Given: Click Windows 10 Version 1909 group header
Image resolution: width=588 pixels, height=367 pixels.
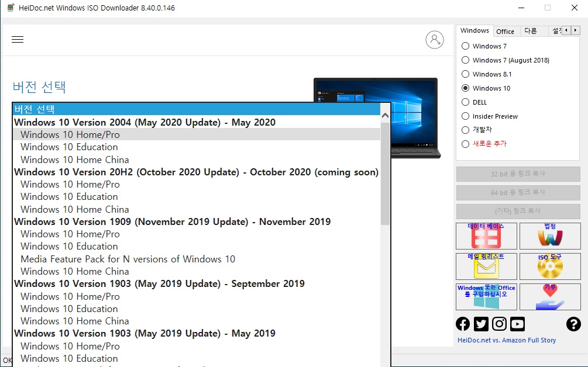Looking at the screenshot, I should pos(197,221).
